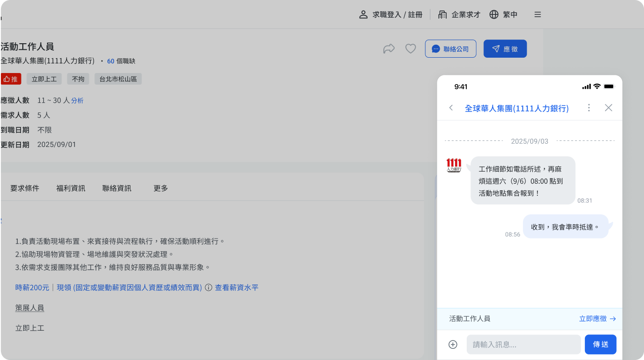
Task: Click job title 活動工作人員 heading
Action: [x=27, y=47]
